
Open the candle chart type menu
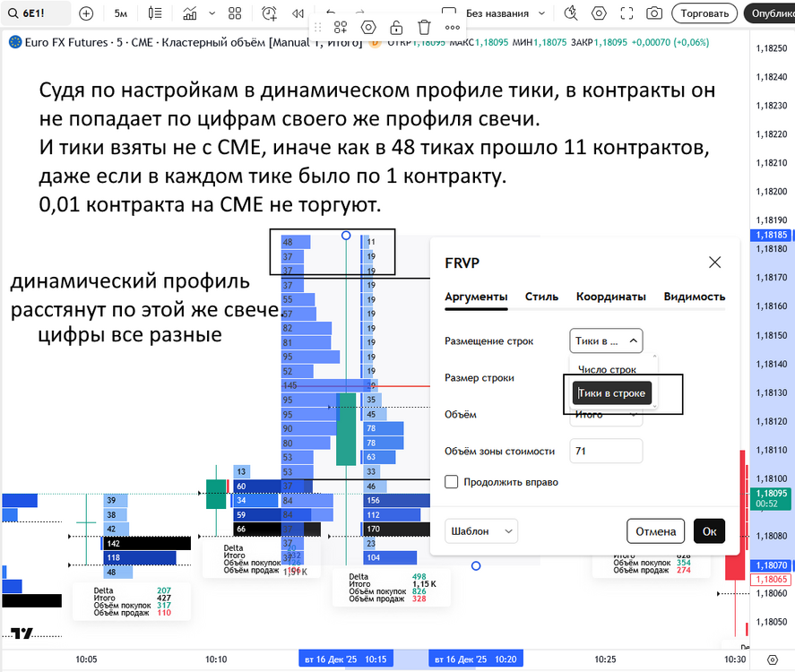pos(155,13)
